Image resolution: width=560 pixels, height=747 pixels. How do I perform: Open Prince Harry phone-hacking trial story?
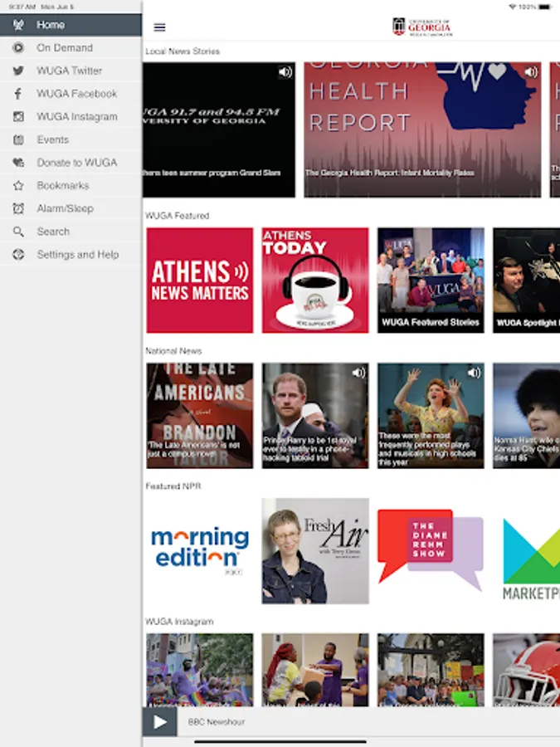pyautogui.click(x=315, y=416)
